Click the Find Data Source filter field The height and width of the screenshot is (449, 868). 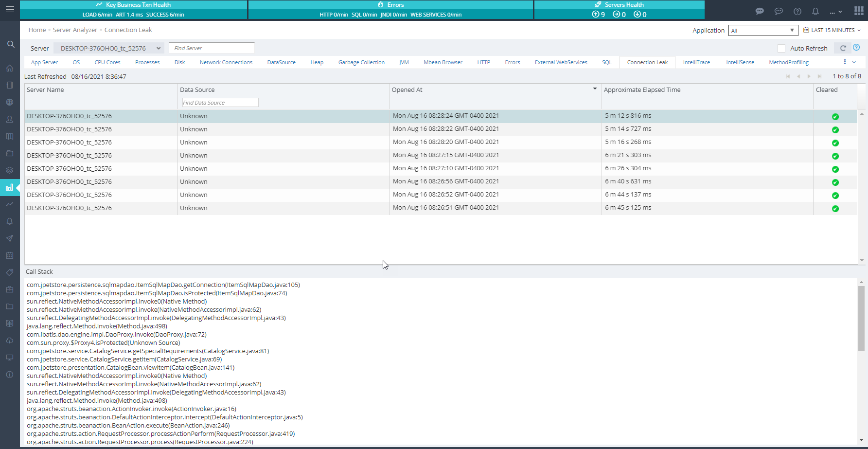pos(220,103)
